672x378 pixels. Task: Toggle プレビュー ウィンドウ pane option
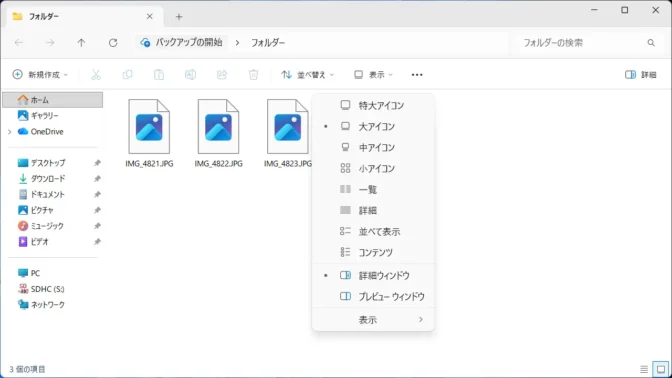tap(373, 296)
